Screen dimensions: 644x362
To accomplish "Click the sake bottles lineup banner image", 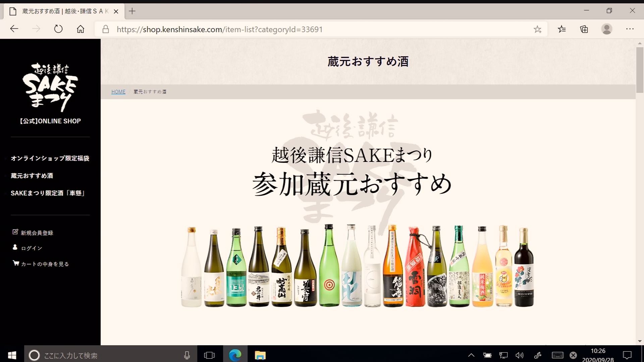I will [x=358, y=266].
